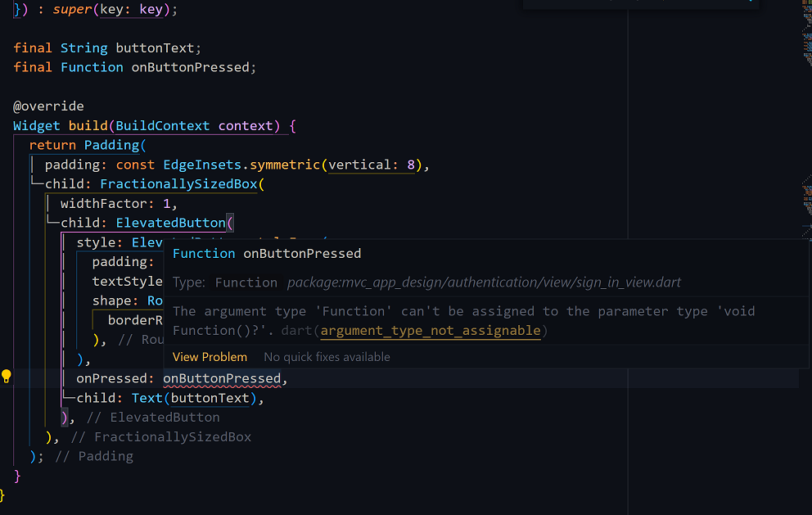The image size is (812, 515).
Task: Click FractionallySizedBox constructor
Action: tap(178, 184)
